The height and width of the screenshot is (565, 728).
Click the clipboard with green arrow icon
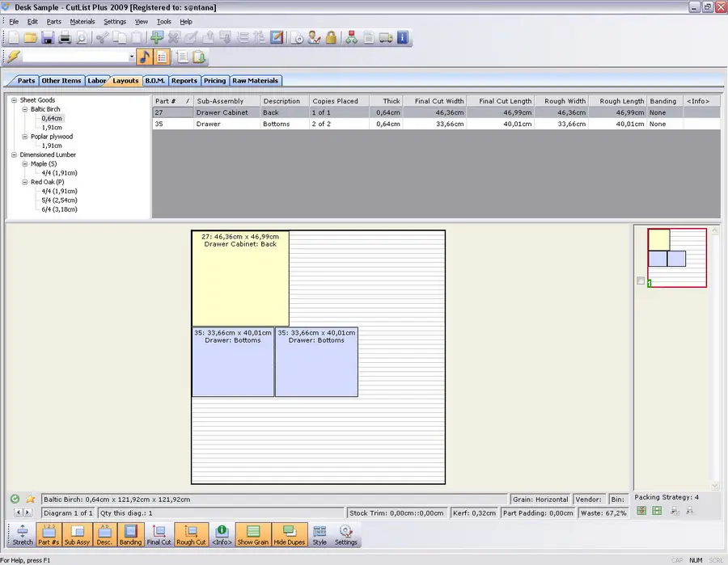(x=199, y=57)
